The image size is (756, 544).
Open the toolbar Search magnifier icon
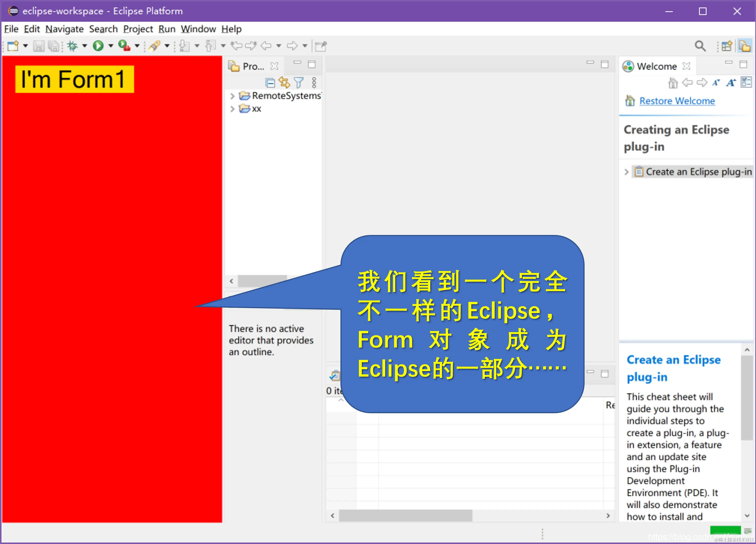pyautogui.click(x=700, y=46)
